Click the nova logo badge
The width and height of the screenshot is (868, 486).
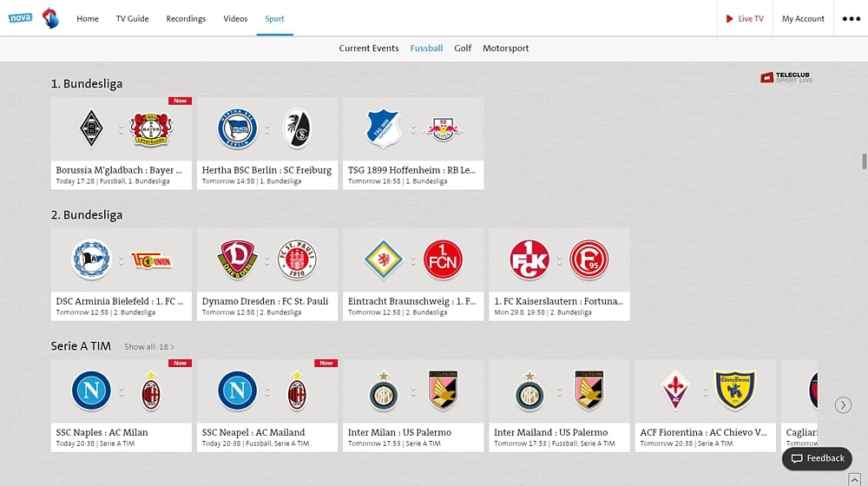coord(20,17)
